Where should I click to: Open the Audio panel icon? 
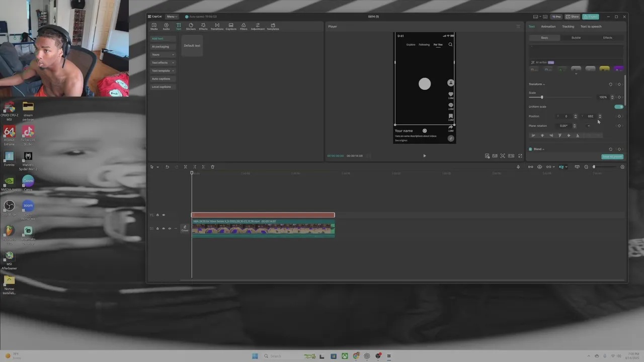point(166,26)
